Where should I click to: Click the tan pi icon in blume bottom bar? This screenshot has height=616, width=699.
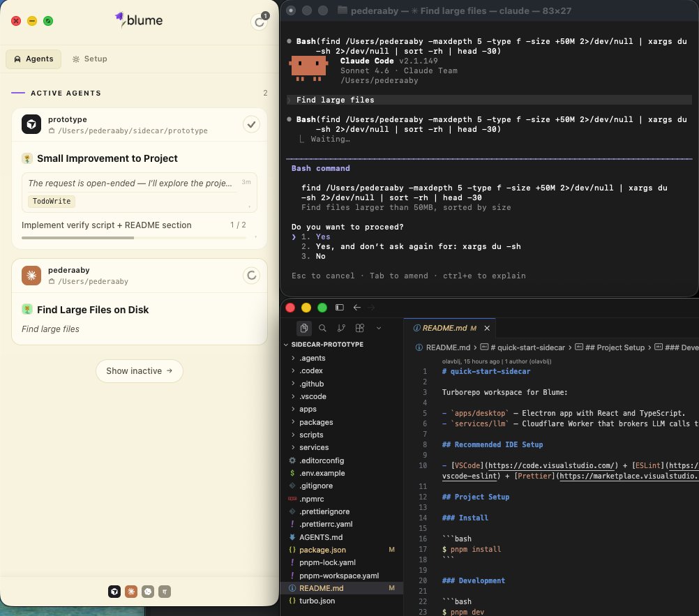point(165,592)
